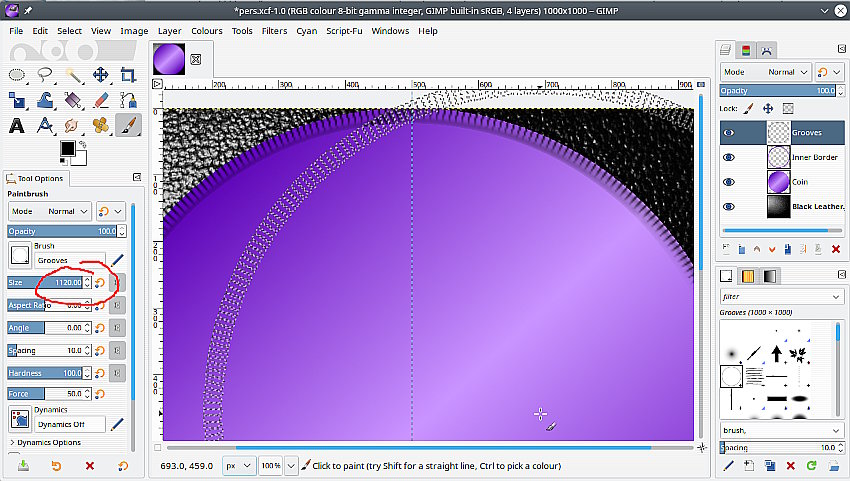
Task: Click the Move tool icon
Action: pyautogui.click(x=100, y=75)
